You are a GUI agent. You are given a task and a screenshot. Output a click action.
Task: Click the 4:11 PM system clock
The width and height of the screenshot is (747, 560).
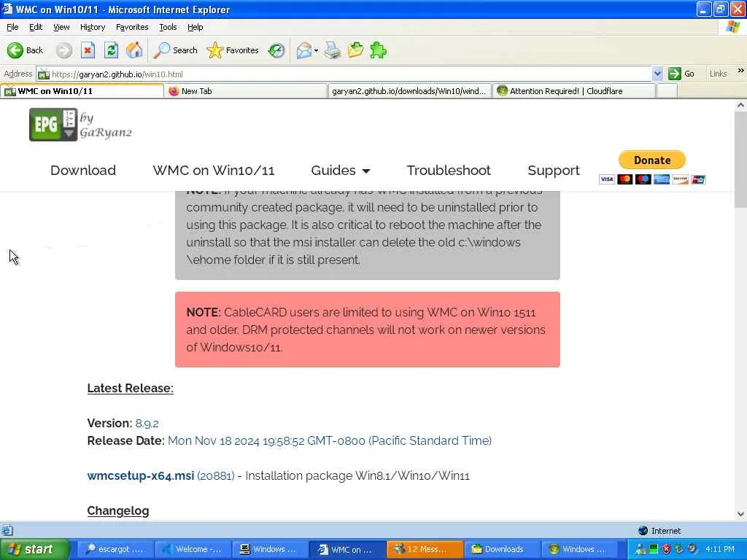720,549
